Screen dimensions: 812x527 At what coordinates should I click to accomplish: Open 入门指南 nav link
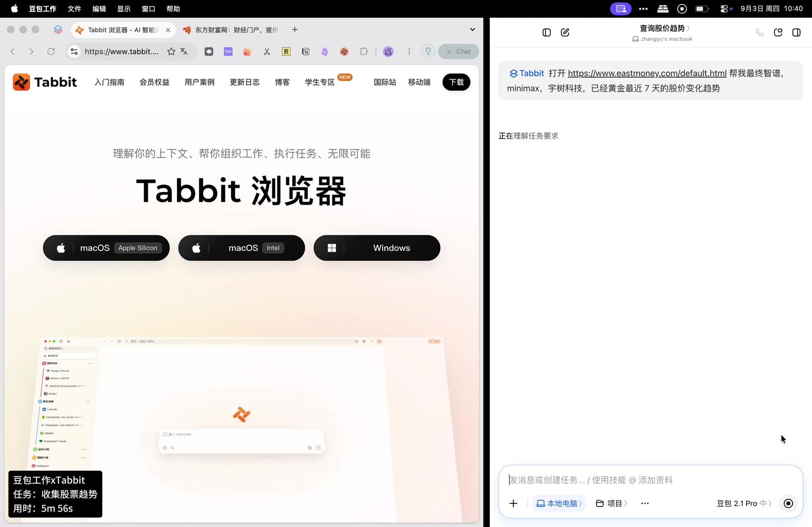pyautogui.click(x=109, y=82)
